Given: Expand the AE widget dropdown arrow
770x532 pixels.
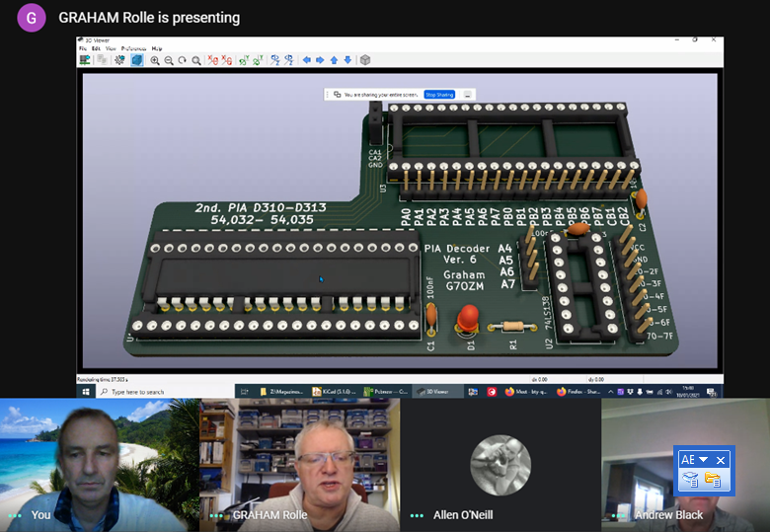Looking at the screenshot, I should pyautogui.click(x=704, y=460).
